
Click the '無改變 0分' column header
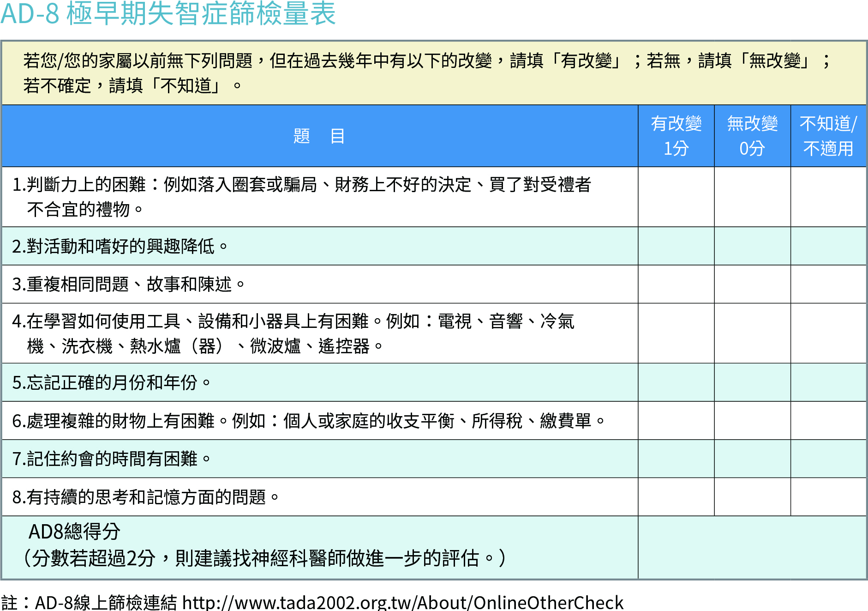752,136
